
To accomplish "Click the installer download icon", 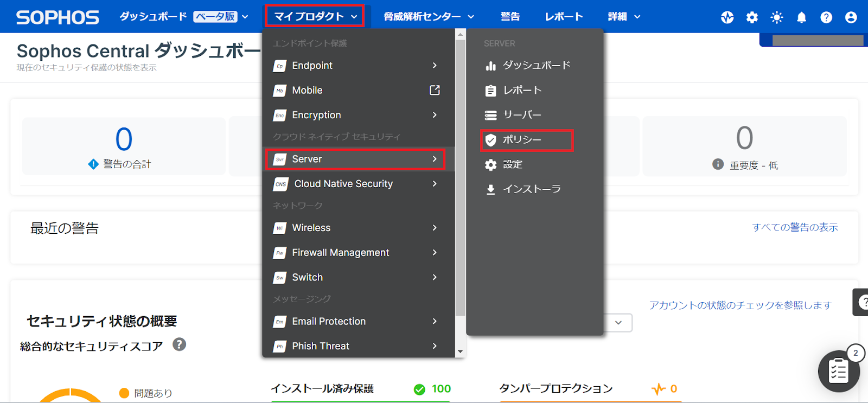I will point(491,189).
